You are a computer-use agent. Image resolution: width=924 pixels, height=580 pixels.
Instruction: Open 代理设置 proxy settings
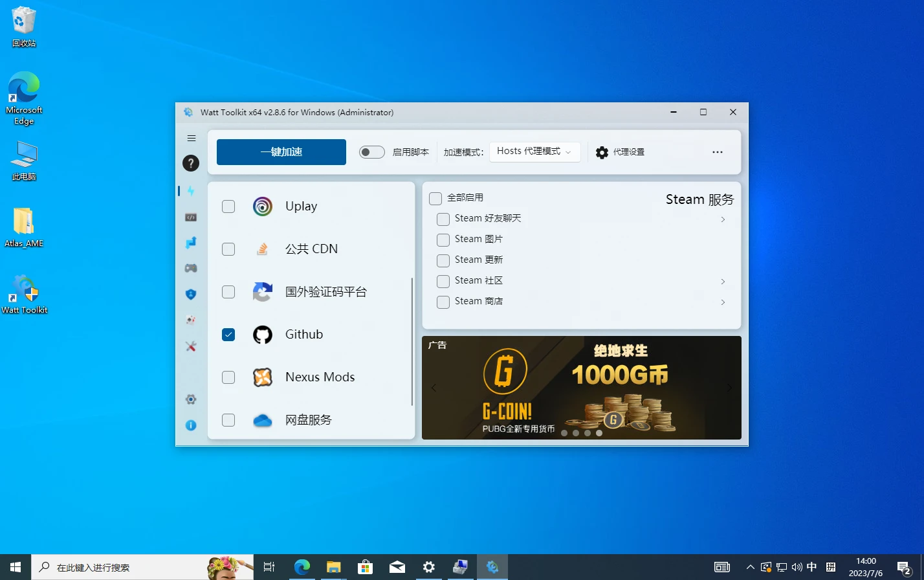[x=620, y=152]
